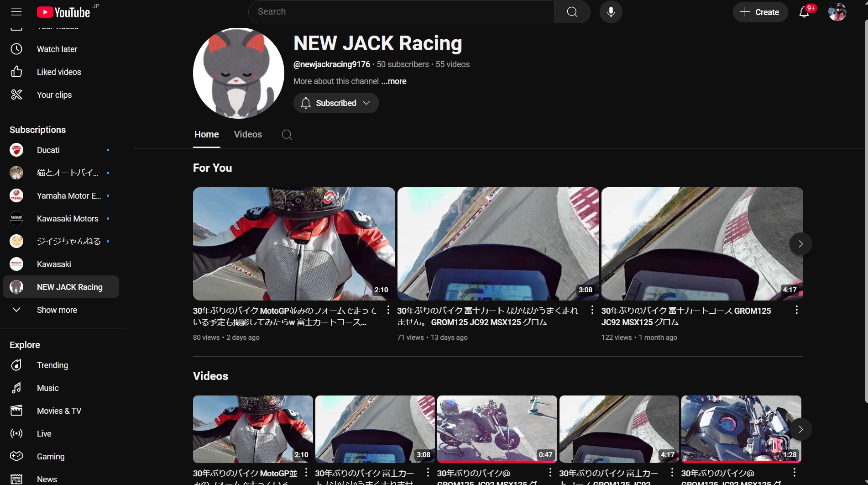Play the 1:28 video thumbnail
Viewport: 868px width, 485px height.
click(x=741, y=429)
